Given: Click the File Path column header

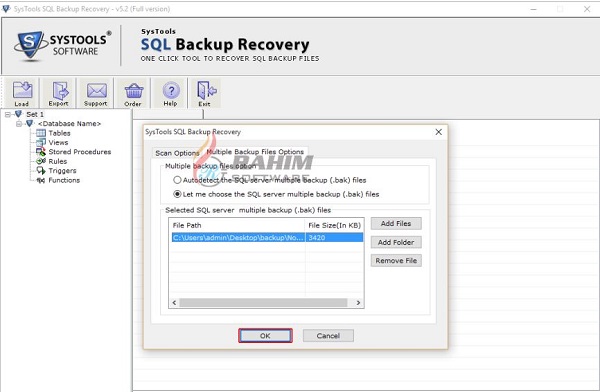Looking at the screenshot, I should 237,225.
